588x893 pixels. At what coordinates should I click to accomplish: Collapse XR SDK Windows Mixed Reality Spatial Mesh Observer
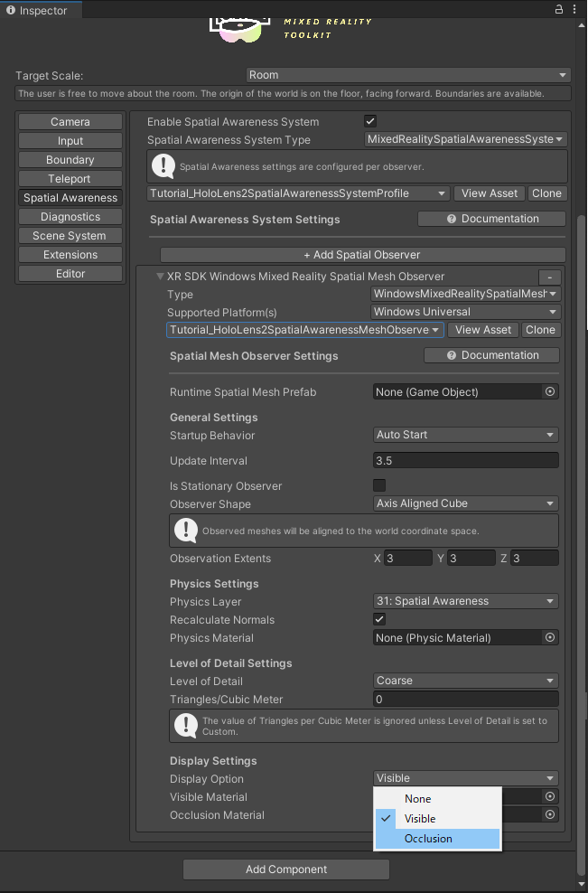click(160, 277)
